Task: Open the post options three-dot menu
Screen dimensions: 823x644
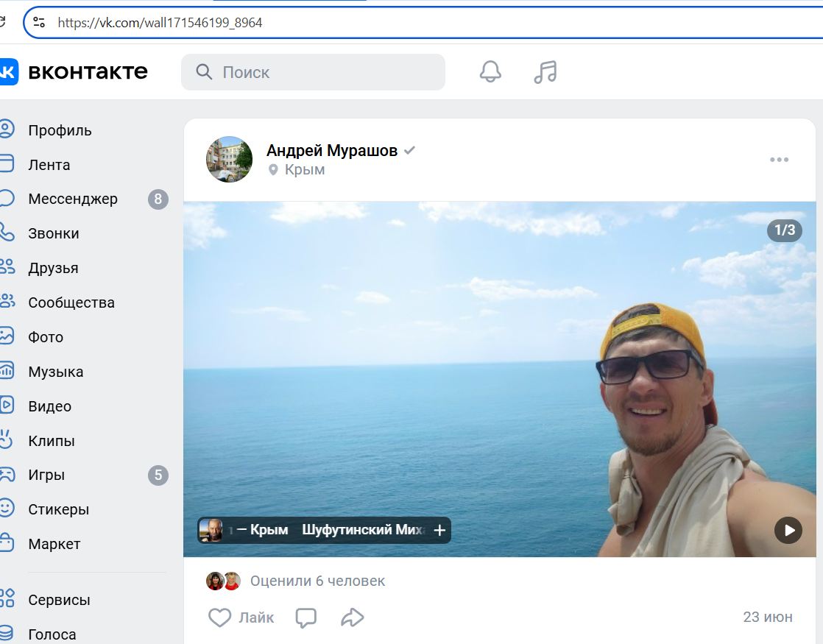Action: point(780,159)
